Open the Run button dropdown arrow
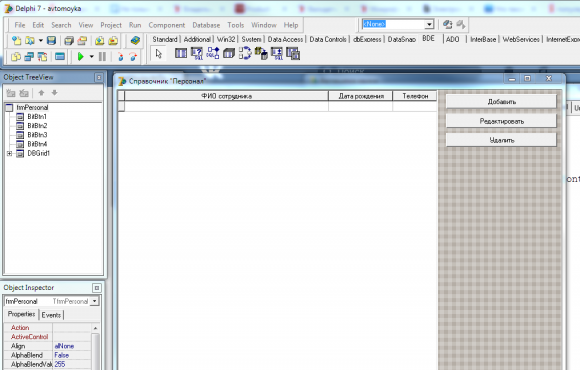580x370 pixels. (91, 57)
